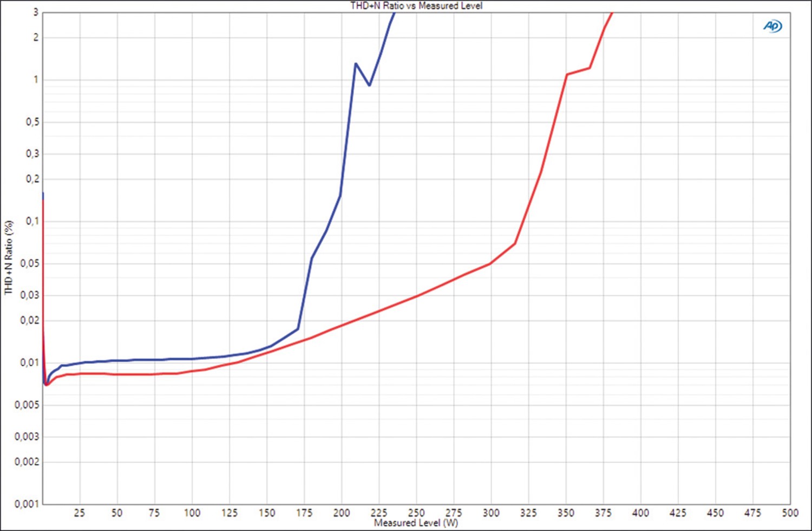This screenshot has width=812, height=531.
Task: Click the 0,5 tick label on the Y-axis
Action: tap(32, 122)
